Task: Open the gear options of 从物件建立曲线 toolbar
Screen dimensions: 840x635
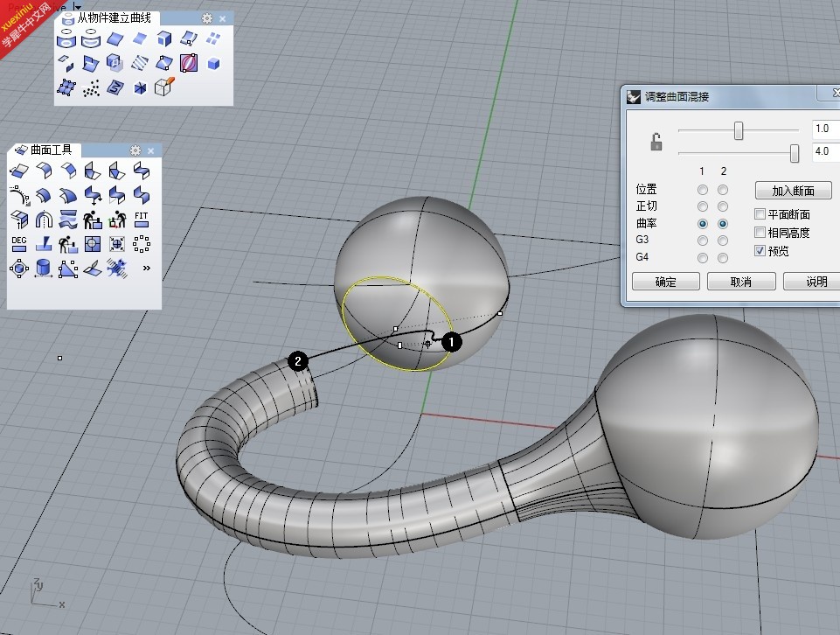Action: coord(207,18)
